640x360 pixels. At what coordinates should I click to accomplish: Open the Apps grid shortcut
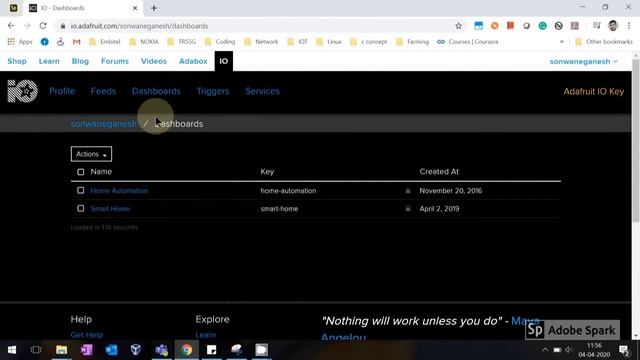pyautogui.click(x=20, y=42)
